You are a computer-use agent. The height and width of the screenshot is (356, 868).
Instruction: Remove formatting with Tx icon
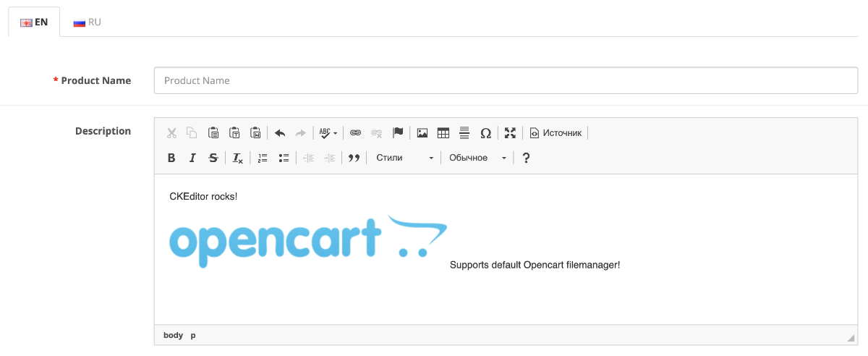tap(238, 158)
